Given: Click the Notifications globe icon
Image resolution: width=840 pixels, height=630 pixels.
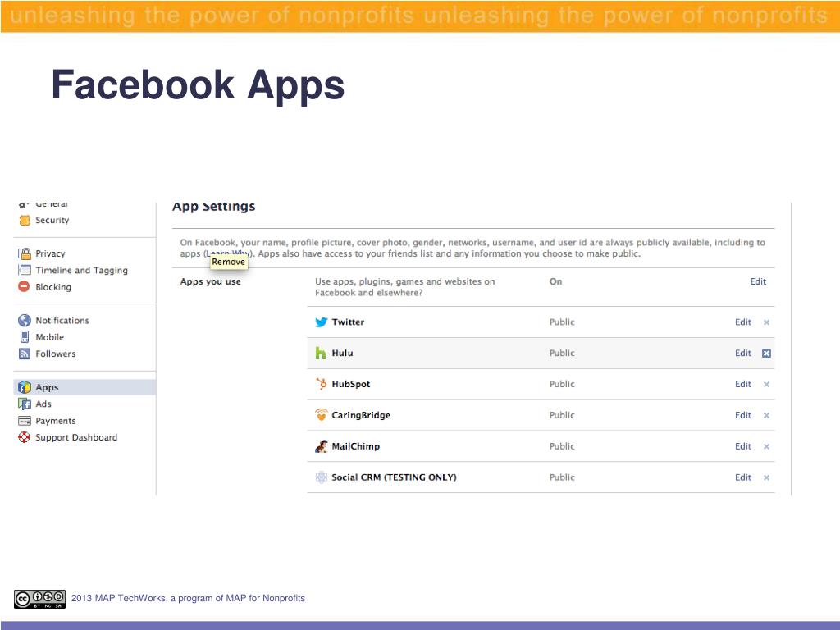Looking at the screenshot, I should click(25, 321).
